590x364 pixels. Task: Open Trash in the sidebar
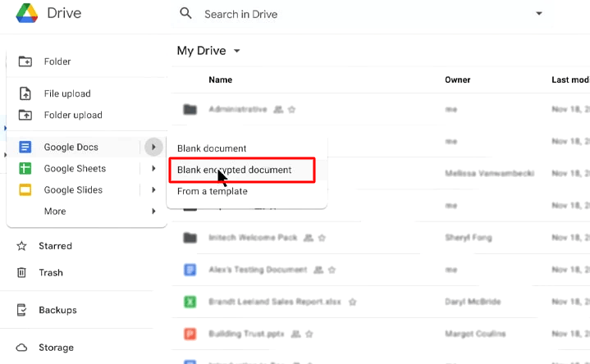(50, 273)
